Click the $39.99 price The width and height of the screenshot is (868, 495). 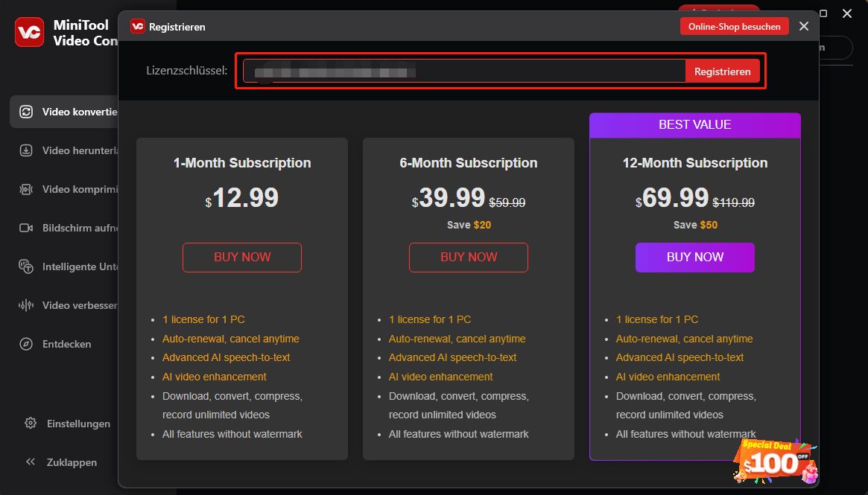pyautogui.click(x=449, y=197)
